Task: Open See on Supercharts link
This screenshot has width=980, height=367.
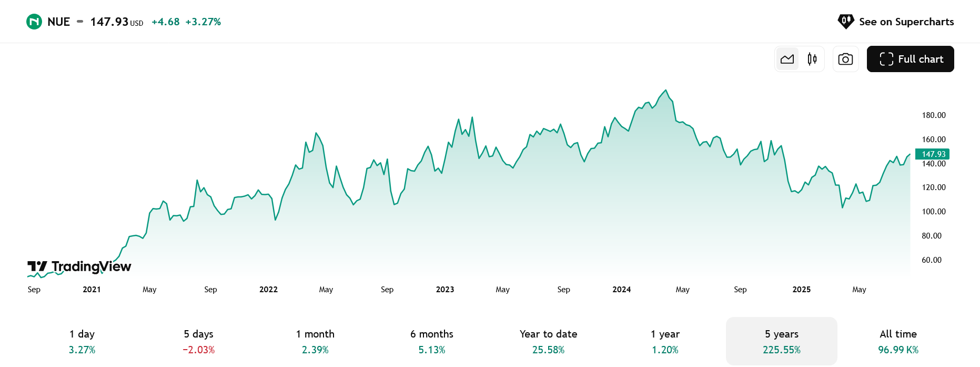Action: [895, 22]
